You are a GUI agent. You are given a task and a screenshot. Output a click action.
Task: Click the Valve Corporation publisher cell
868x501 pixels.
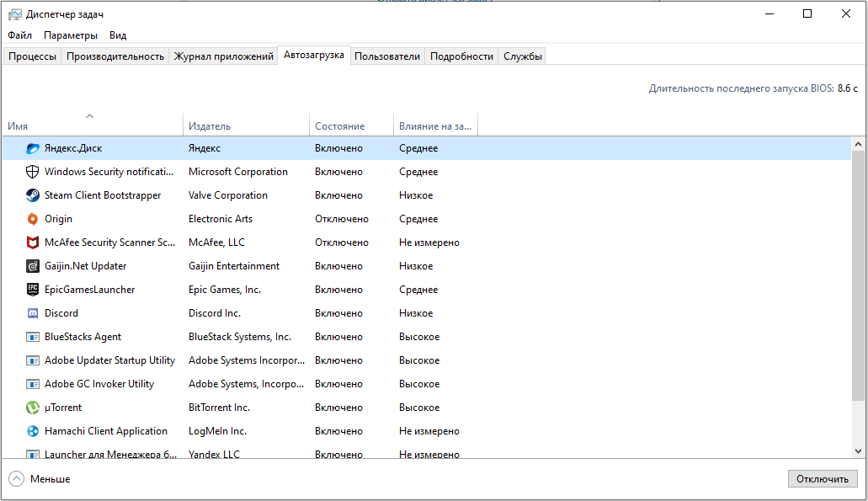point(227,195)
